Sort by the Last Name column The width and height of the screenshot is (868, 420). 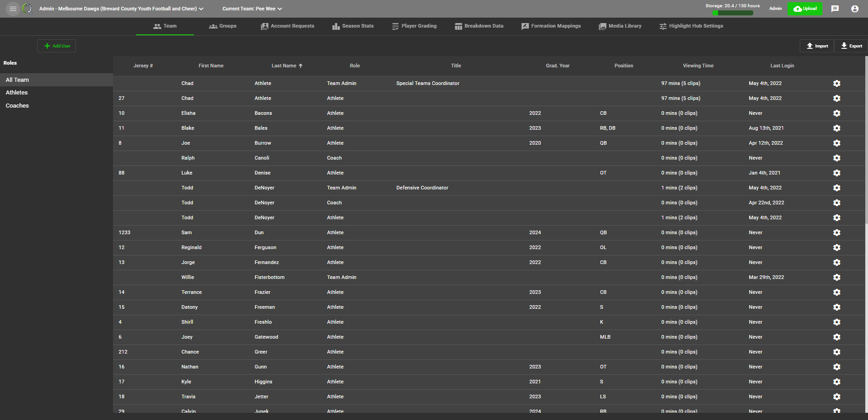click(287, 66)
